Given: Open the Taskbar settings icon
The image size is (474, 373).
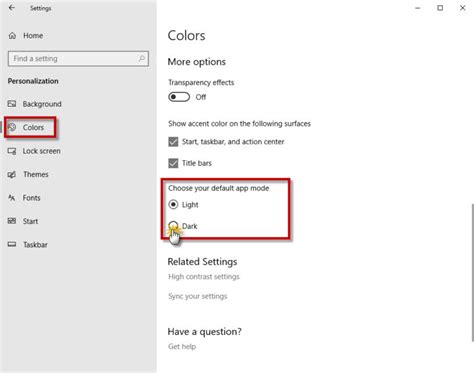Looking at the screenshot, I should click(x=12, y=244).
